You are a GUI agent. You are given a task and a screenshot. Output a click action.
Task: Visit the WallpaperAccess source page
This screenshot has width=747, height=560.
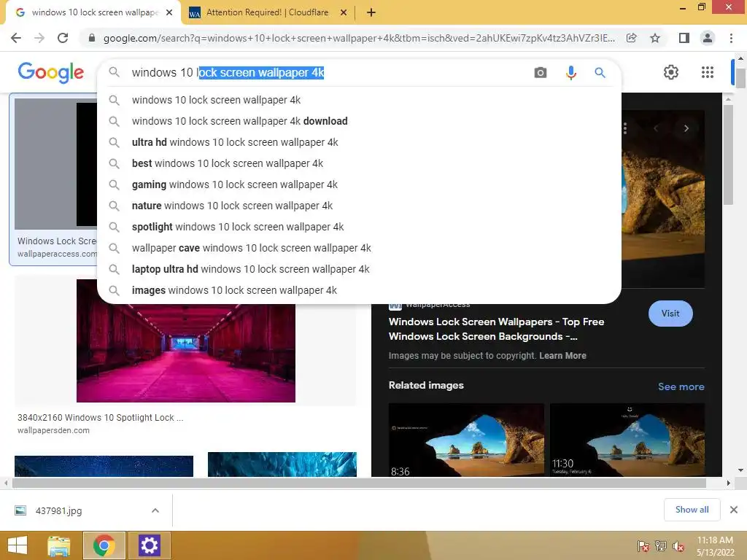click(670, 314)
